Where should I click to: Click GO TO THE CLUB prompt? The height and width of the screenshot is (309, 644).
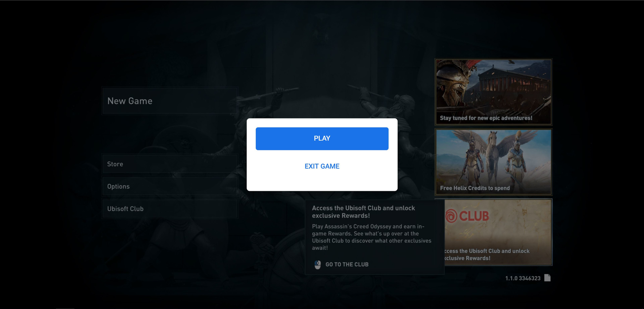click(347, 264)
